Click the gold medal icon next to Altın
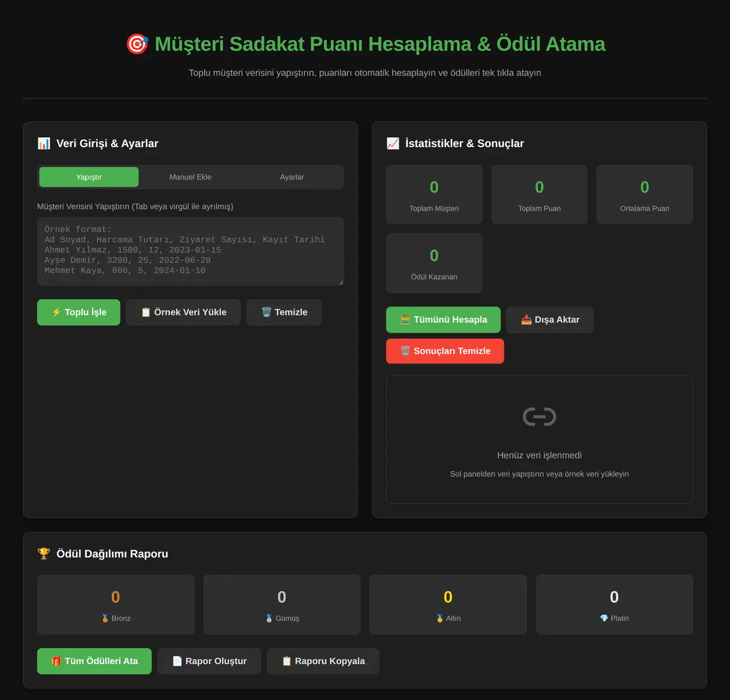The width and height of the screenshot is (730, 700). 440,619
